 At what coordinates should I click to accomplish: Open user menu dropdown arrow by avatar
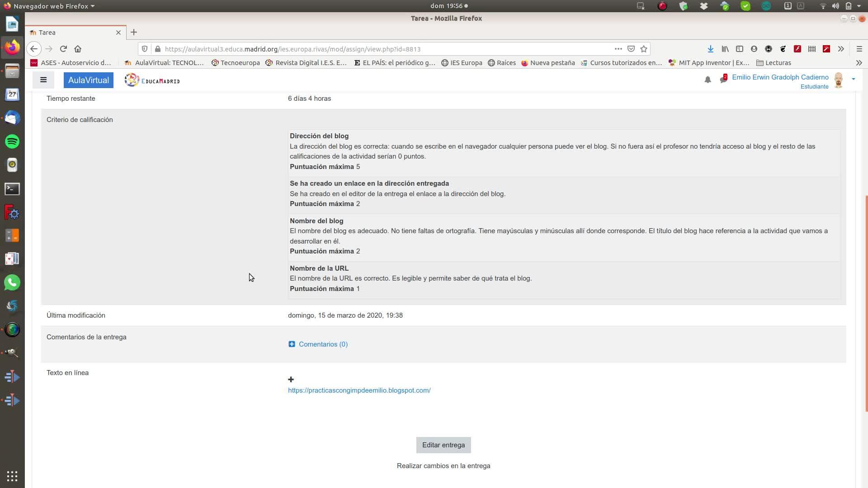[853, 79]
